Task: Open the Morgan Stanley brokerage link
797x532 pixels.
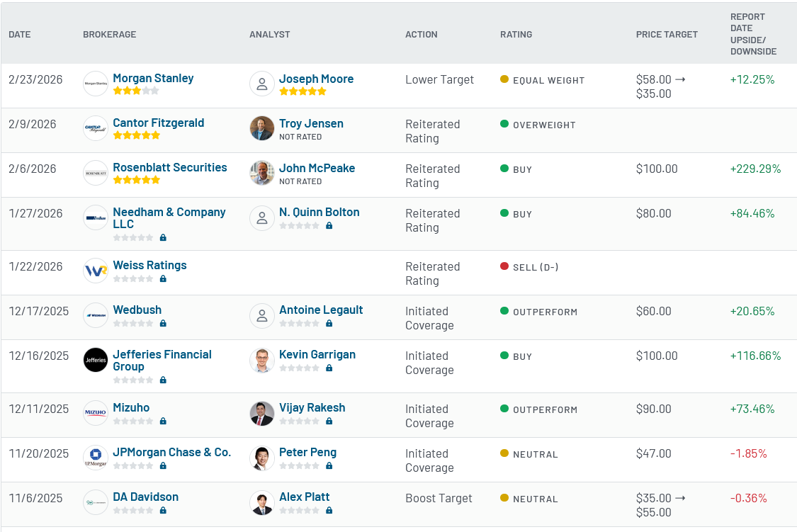Action: click(153, 78)
